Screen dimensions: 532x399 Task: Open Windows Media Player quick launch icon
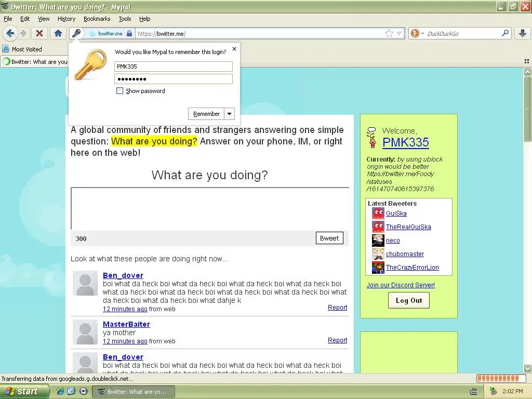[83, 391]
